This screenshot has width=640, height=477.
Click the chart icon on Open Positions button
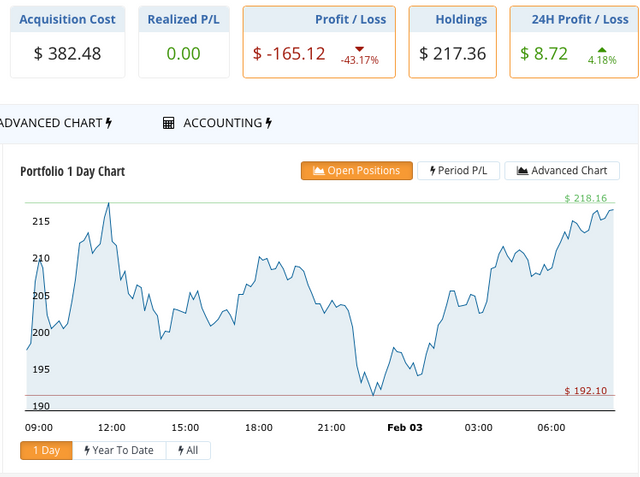319,171
